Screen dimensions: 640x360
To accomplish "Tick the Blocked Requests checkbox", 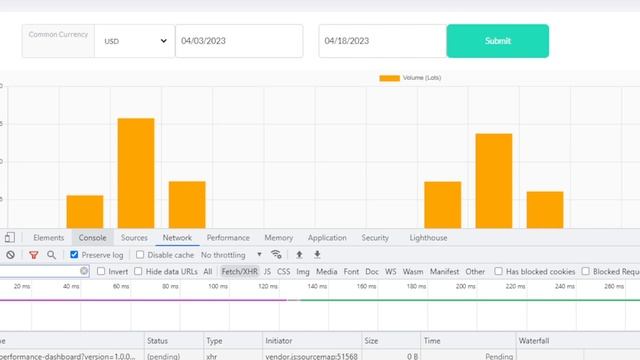I will (586, 271).
